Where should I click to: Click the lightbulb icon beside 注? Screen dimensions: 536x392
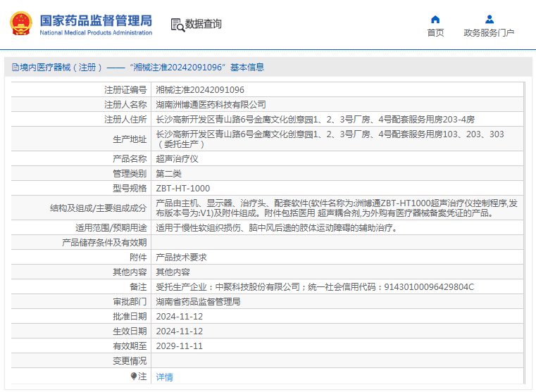tap(134, 377)
